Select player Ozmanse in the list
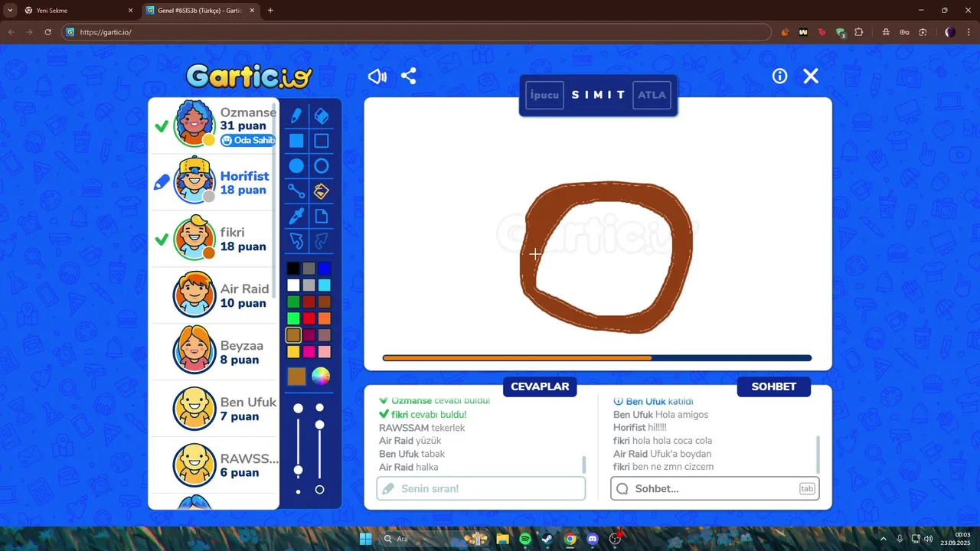This screenshot has width=980, height=551. coord(214,126)
